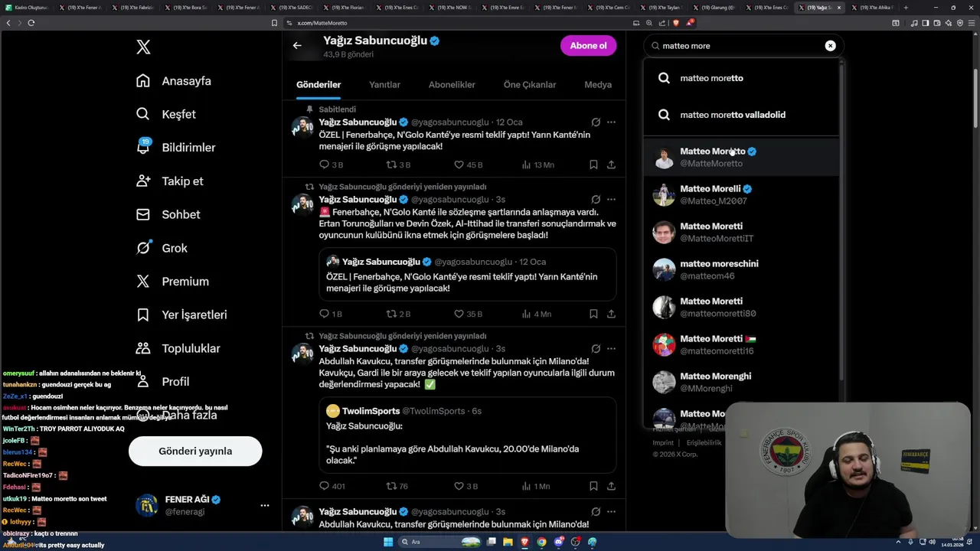Launch Grok from the sidebar

click(x=162, y=248)
